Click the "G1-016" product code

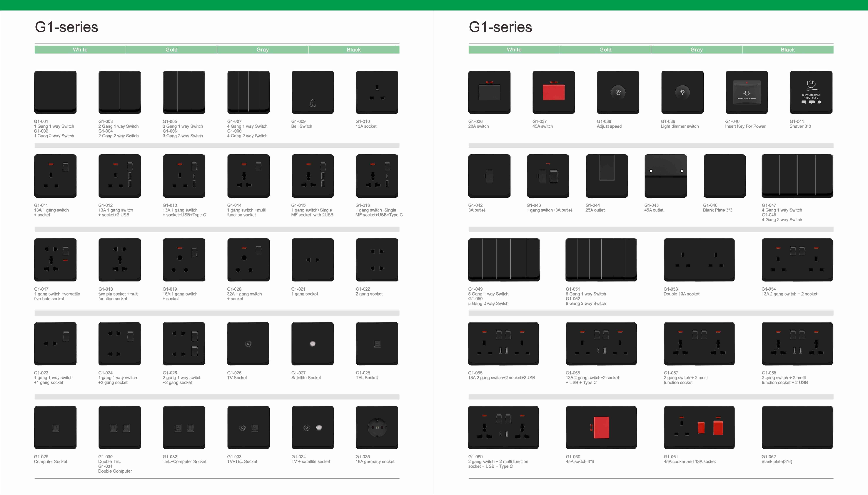point(363,205)
